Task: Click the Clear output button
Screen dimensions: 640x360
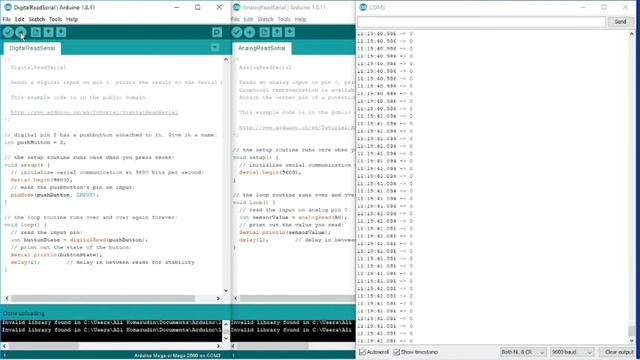Action: tap(618, 352)
